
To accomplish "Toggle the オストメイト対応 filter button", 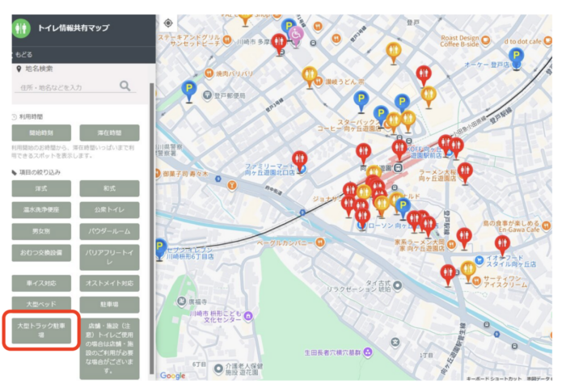I will [109, 284].
